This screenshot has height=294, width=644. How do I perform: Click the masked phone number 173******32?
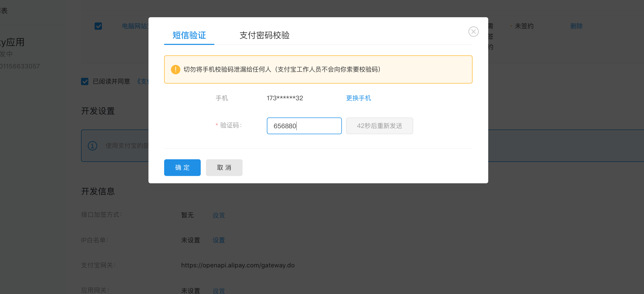tap(285, 98)
